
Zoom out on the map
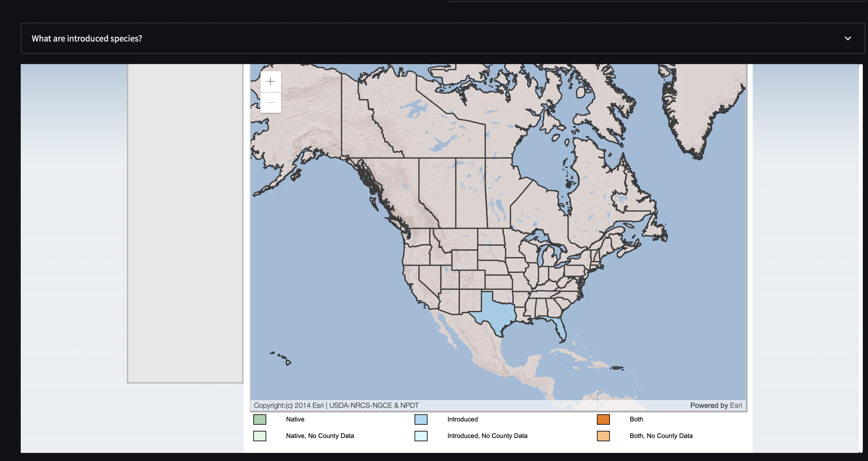click(270, 102)
